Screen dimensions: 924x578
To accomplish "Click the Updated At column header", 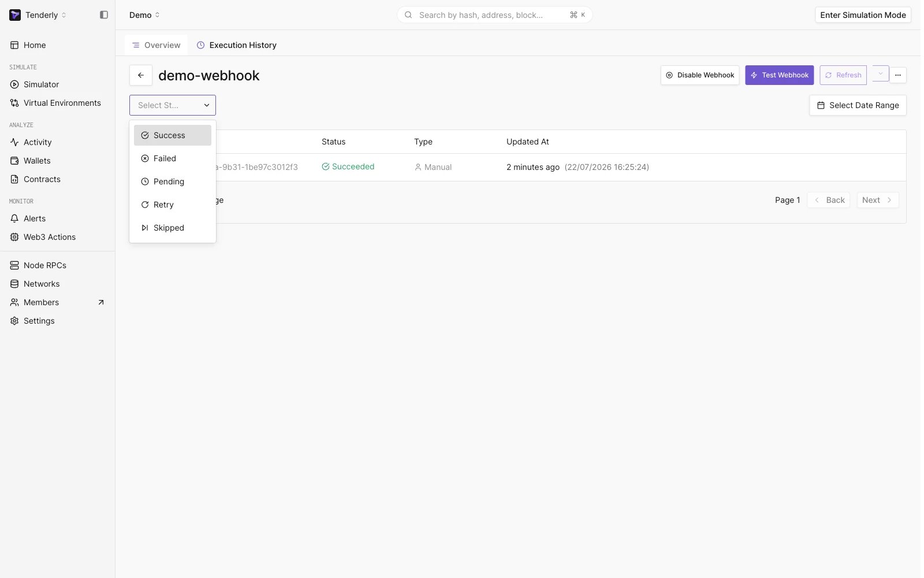I will tap(528, 142).
